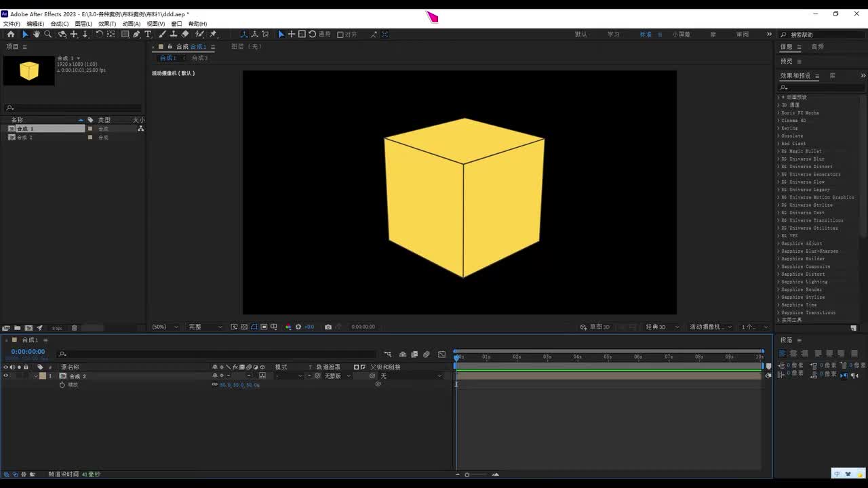Viewport: 868px width, 488px height.
Task: Select the 学习 workspace
Action: coord(613,35)
